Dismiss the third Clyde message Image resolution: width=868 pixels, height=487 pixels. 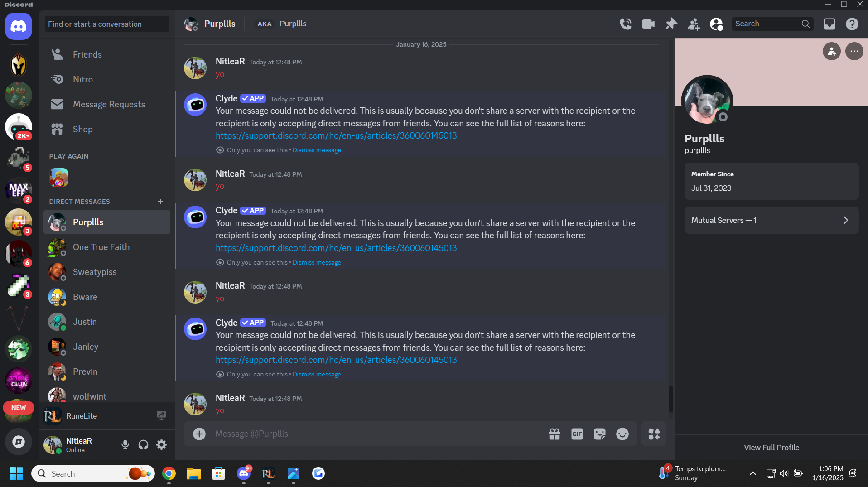317,375
